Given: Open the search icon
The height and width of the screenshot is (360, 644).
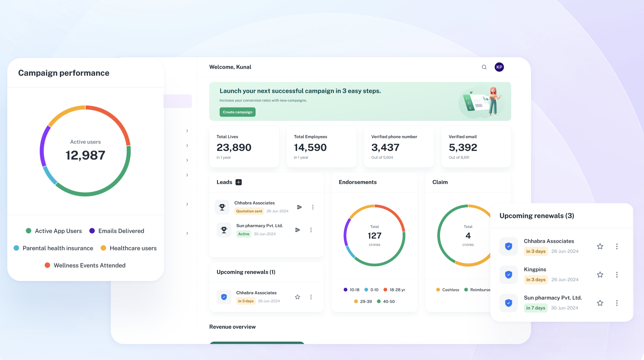Looking at the screenshot, I should tap(484, 67).
